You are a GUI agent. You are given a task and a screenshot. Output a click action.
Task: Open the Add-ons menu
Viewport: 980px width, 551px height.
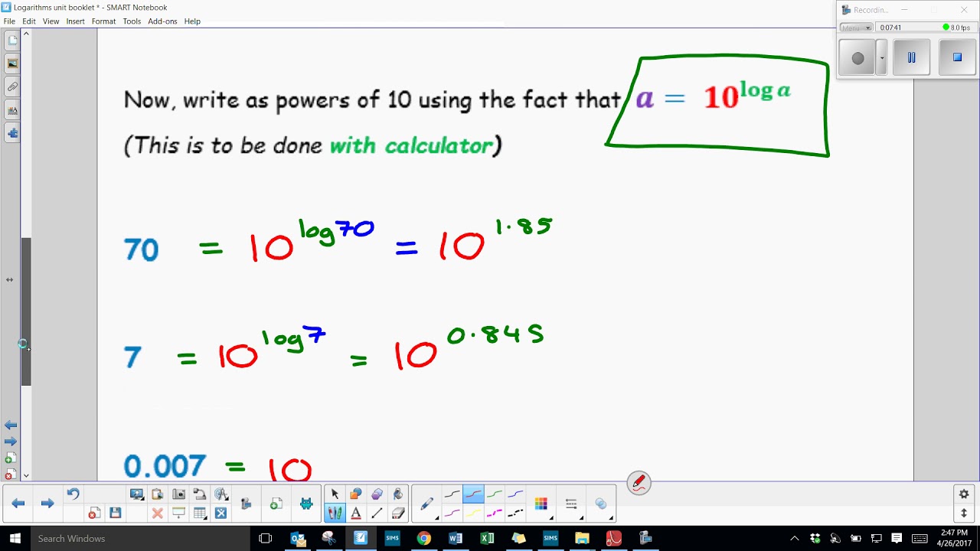click(x=162, y=21)
